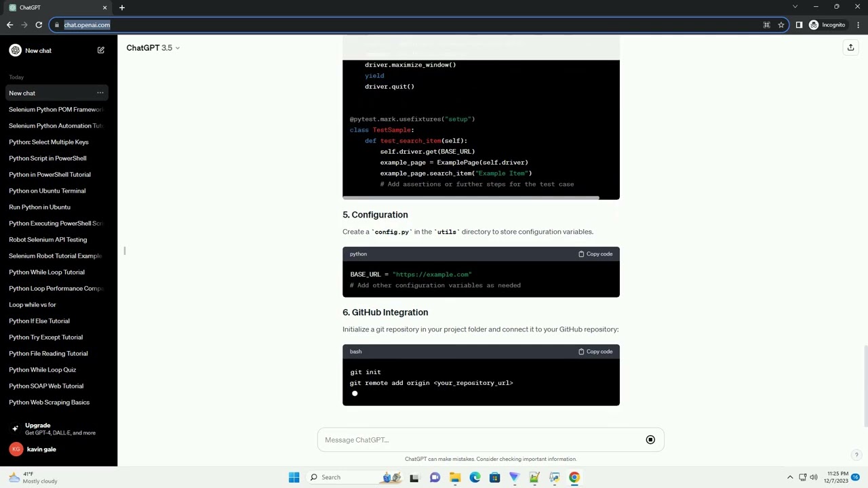Open the Python Web Scraping Basics chat

[57, 402]
